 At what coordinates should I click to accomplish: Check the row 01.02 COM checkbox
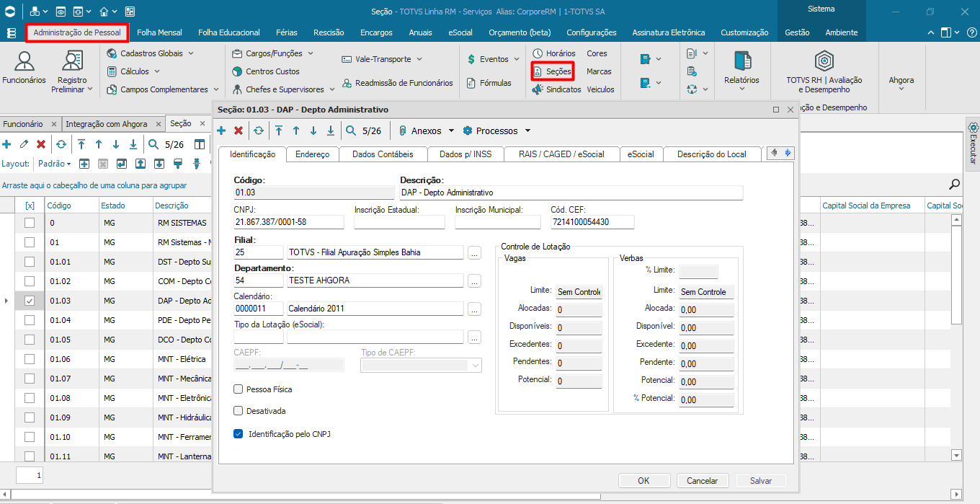[30, 281]
